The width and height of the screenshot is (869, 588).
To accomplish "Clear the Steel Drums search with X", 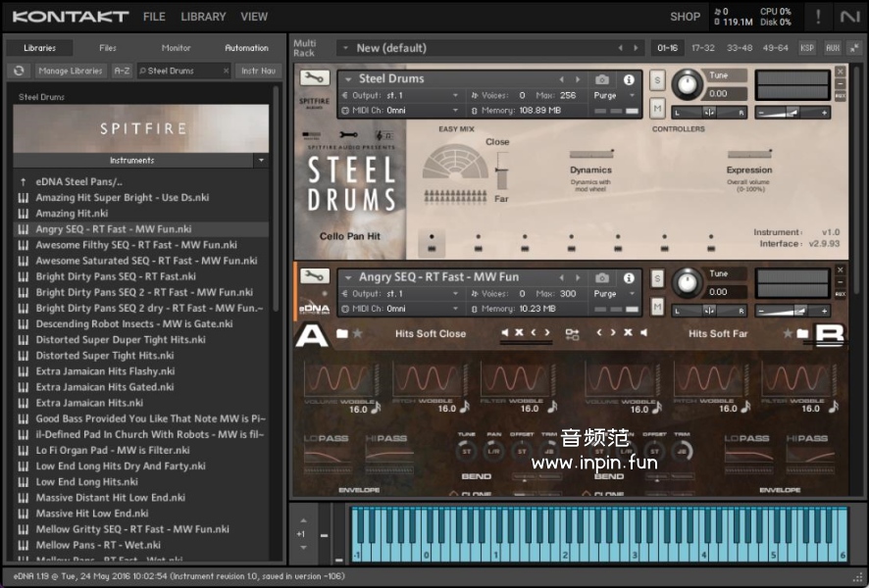I will (x=225, y=71).
